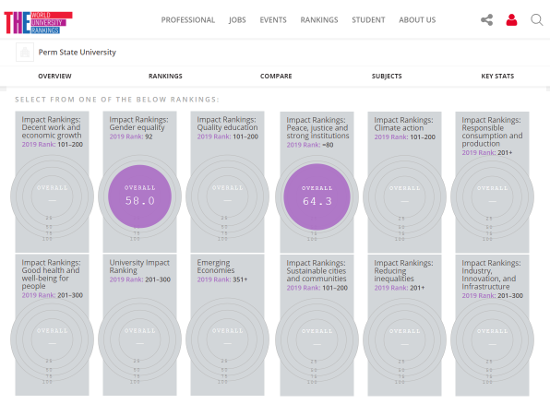Click the purple 58.0 overall score circle
Image resolution: width=550 pixels, height=404 pixels.
(x=140, y=196)
